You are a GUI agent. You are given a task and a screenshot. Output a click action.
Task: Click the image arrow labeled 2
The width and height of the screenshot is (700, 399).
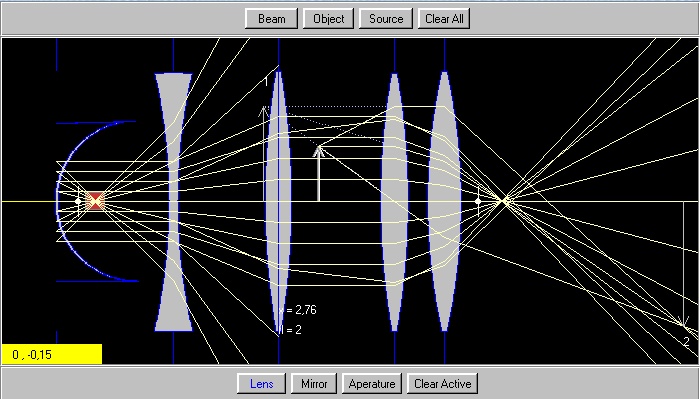point(683,264)
